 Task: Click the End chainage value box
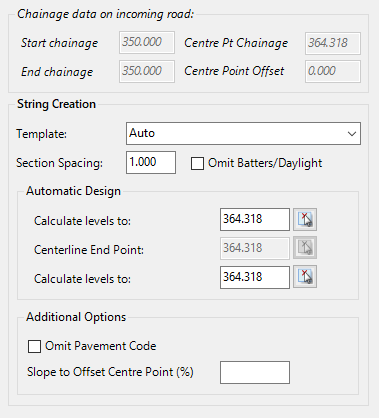(x=147, y=71)
